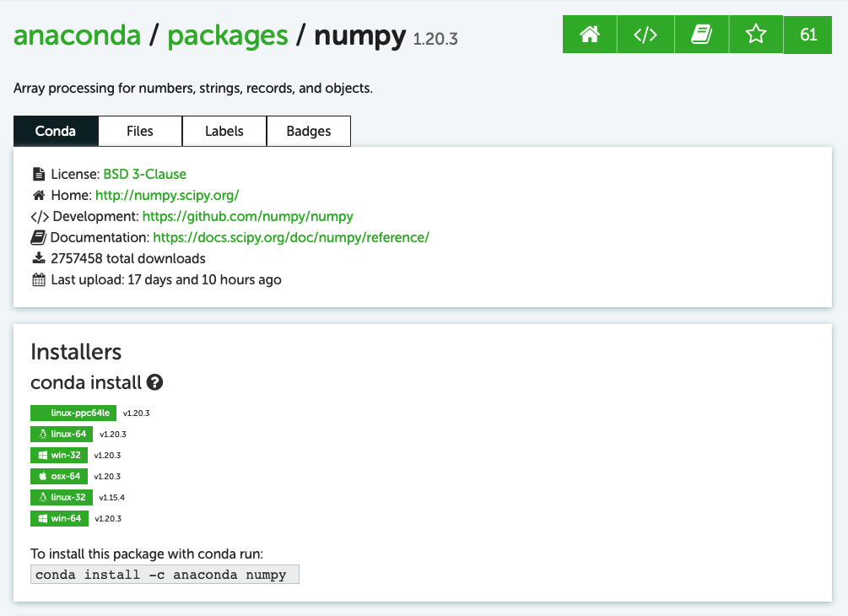Open the numpy.scipy.org home link
The width and height of the screenshot is (848, 616).
pos(167,195)
